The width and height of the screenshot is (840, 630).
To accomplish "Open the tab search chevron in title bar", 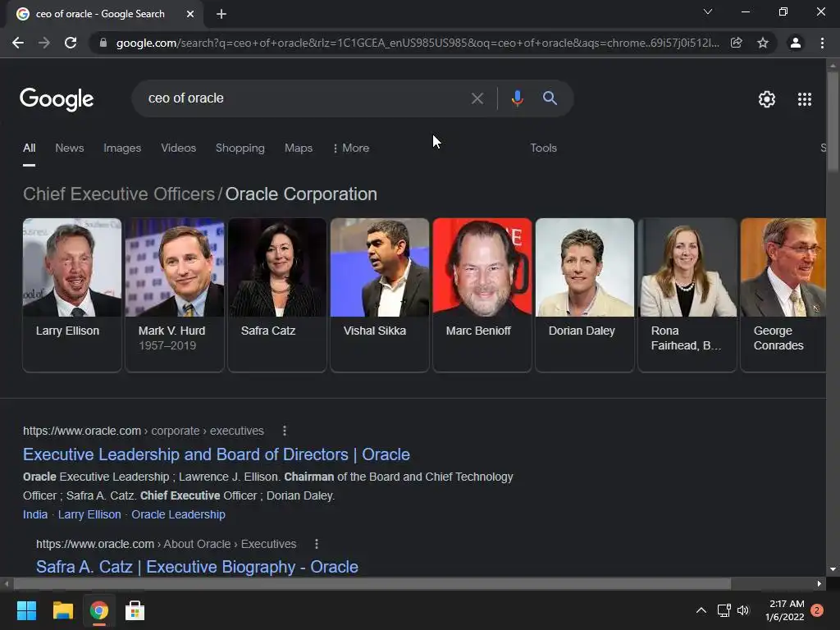I will pyautogui.click(x=708, y=11).
